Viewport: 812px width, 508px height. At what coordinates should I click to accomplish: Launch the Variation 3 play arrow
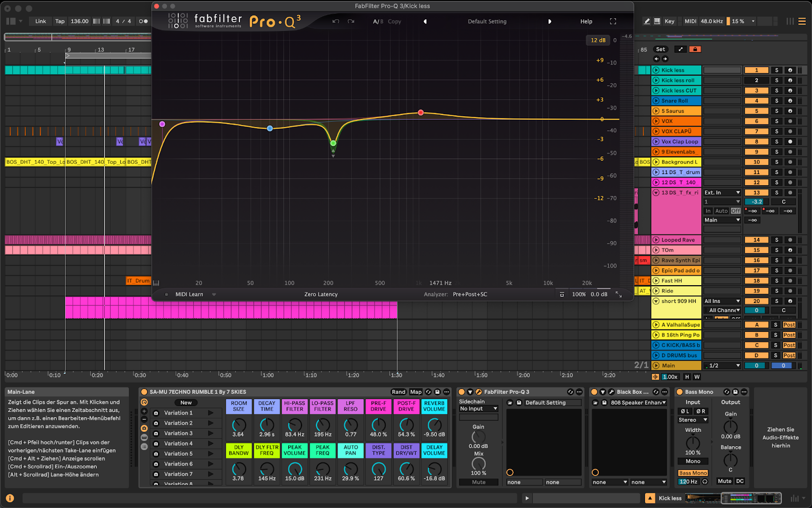pos(211,433)
